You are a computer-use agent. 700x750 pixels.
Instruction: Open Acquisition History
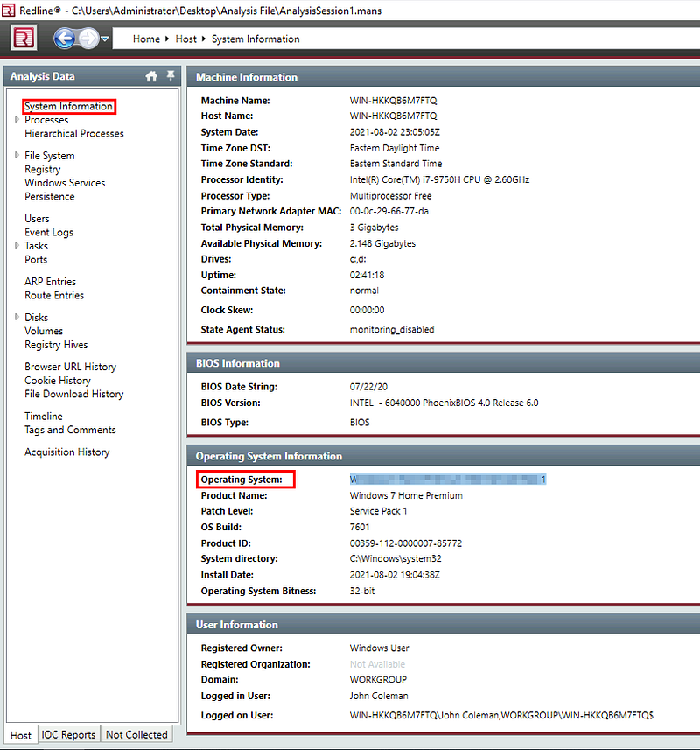coord(67,452)
